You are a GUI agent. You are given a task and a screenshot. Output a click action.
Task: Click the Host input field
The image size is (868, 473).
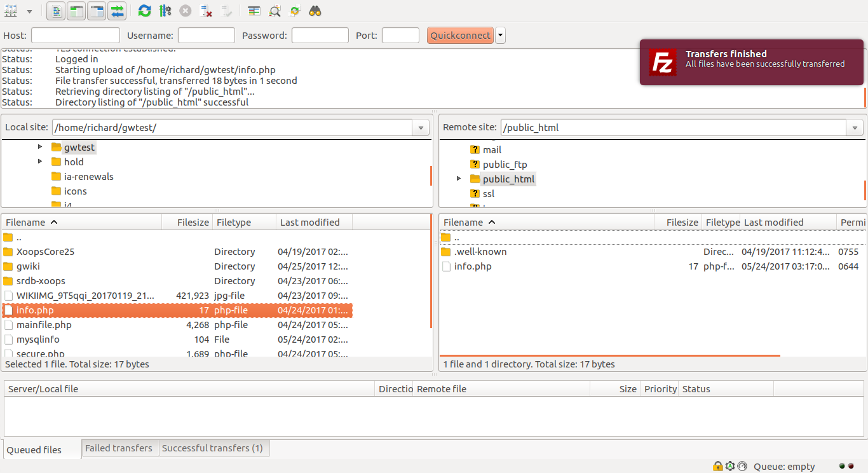coord(75,35)
